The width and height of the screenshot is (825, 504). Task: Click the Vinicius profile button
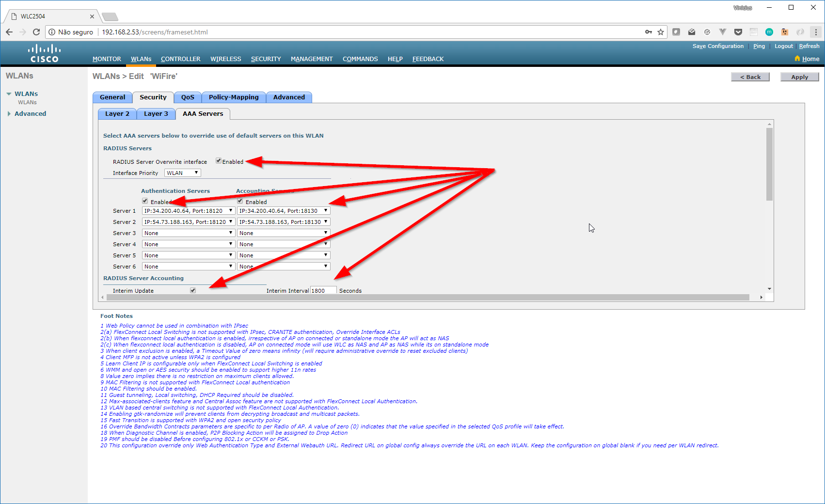click(x=743, y=8)
